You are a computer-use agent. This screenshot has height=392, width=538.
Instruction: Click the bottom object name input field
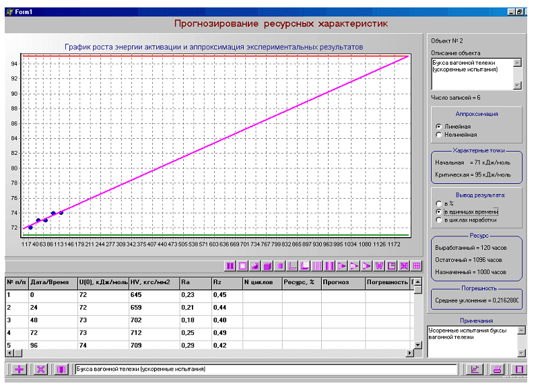pos(266,369)
